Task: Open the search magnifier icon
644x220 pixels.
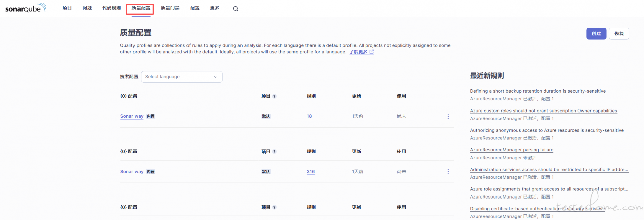Action: [236, 9]
